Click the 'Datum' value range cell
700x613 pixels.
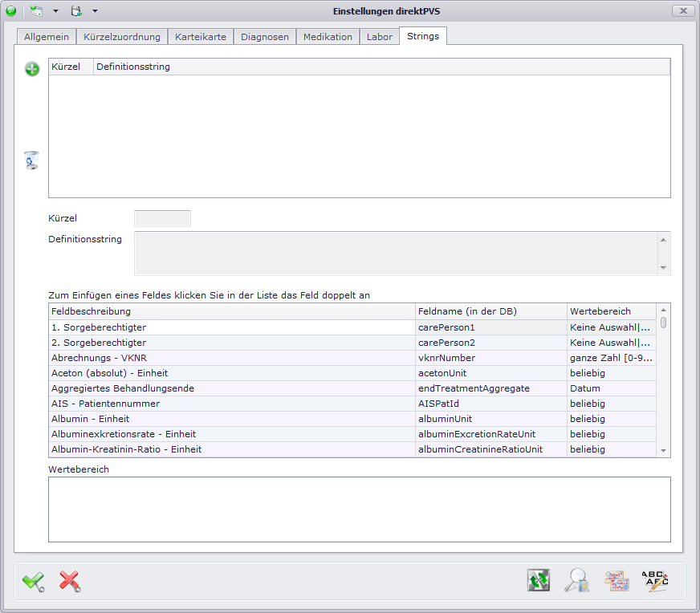[612, 388]
